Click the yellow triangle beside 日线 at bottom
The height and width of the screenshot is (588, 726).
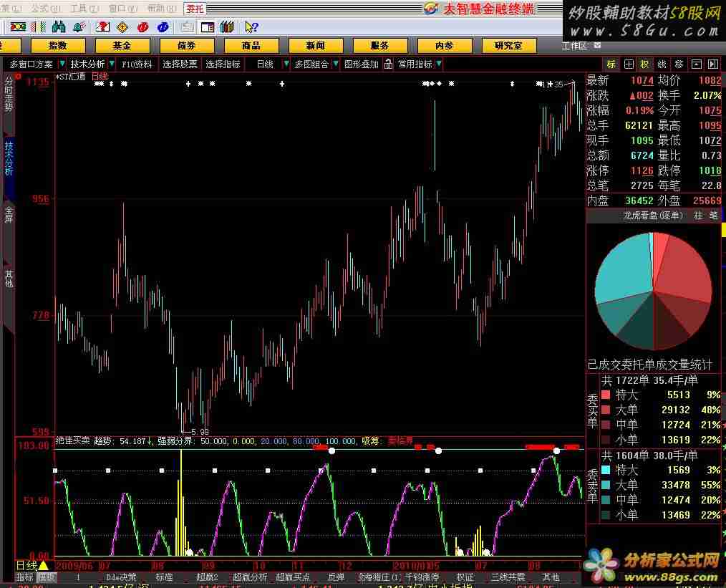tap(44, 565)
